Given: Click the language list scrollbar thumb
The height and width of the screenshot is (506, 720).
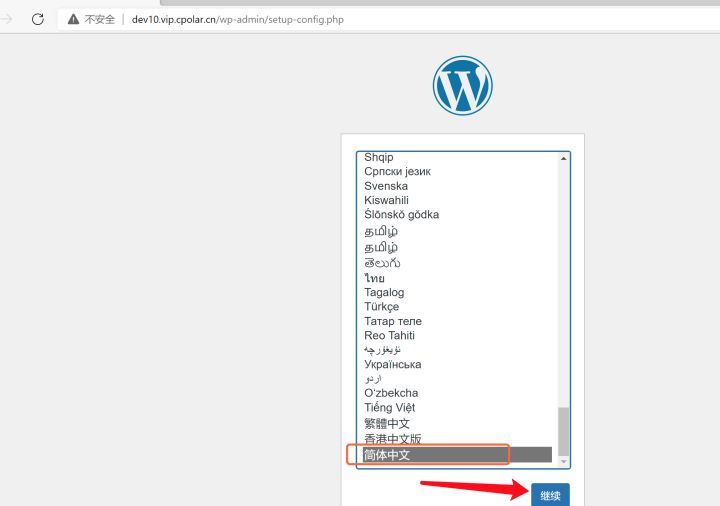Looking at the screenshot, I should click(x=563, y=431).
